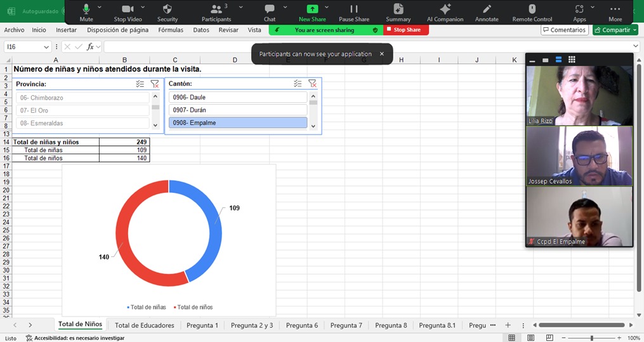Open the Comentarios button
Image resolution: width=644 pixels, height=342 pixels.
564,30
